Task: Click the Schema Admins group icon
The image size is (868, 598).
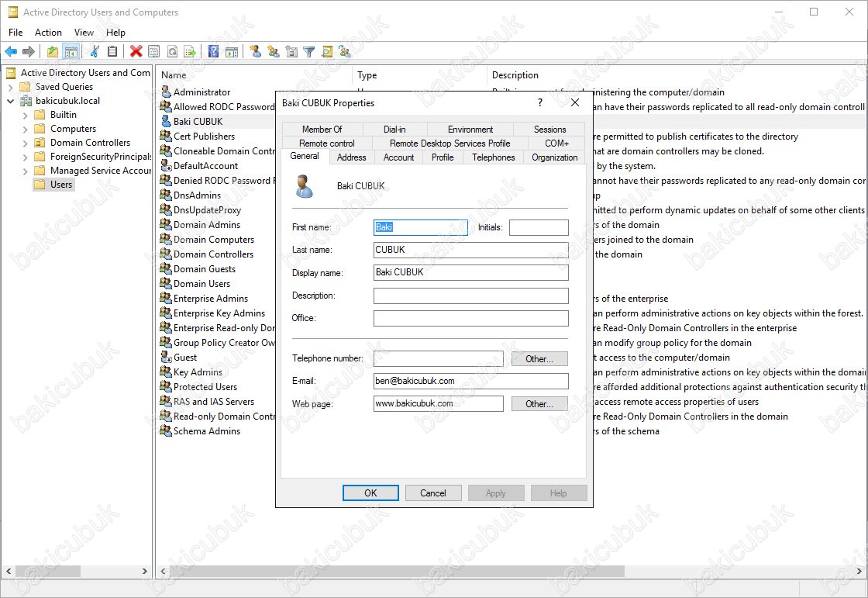Action: [x=166, y=430]
